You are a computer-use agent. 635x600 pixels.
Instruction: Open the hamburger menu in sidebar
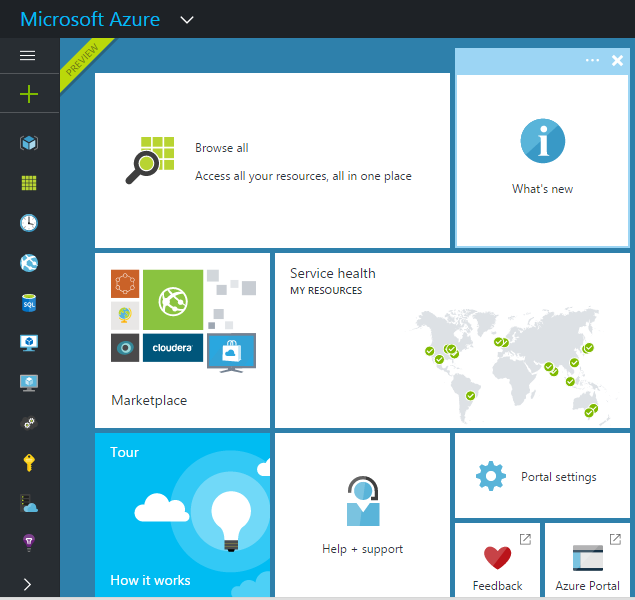coord(28,55)
